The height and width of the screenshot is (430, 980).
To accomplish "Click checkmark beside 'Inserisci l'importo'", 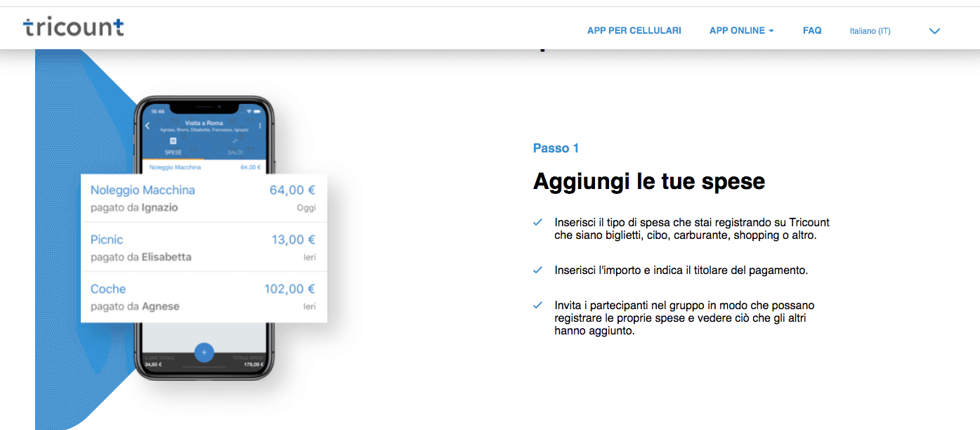I will pos(538,270).
